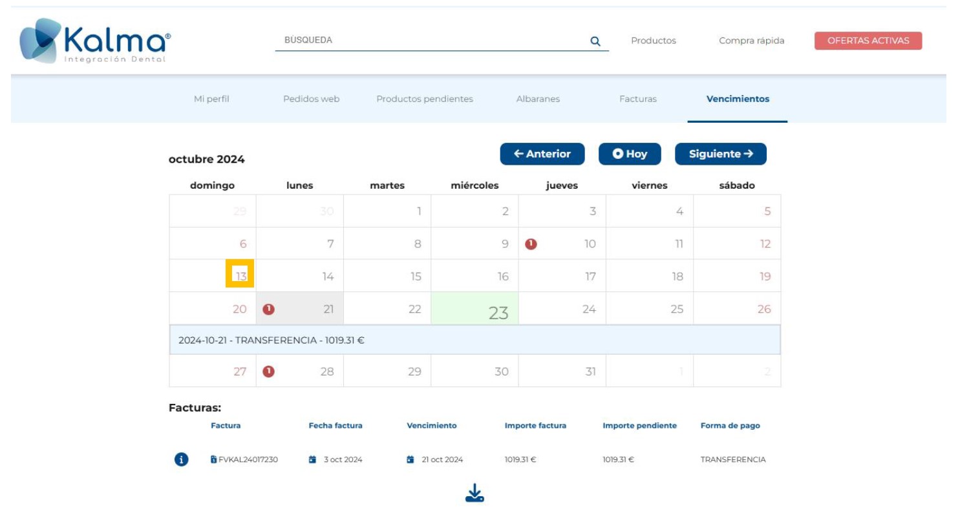
Task: Click calendar icon next to 3 oct 2024
Action: (x=312, y=459)
